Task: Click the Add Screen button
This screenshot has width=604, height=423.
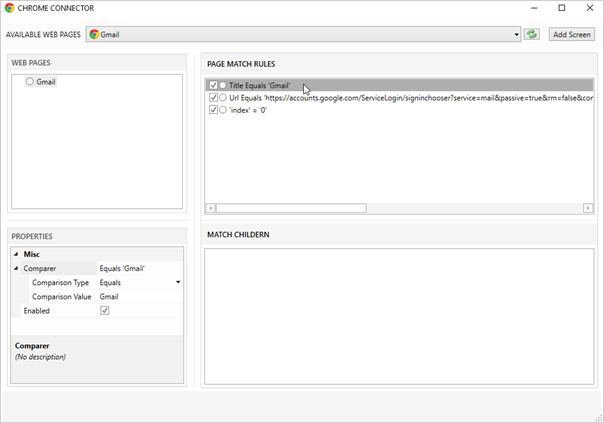Action: tap(572, 34)
